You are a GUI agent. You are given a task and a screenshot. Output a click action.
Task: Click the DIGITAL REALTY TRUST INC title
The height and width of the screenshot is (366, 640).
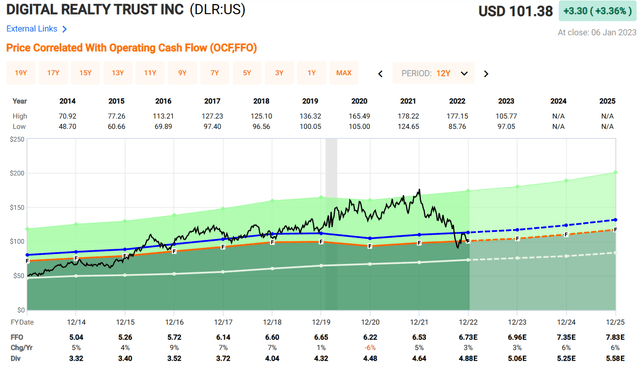95,9
